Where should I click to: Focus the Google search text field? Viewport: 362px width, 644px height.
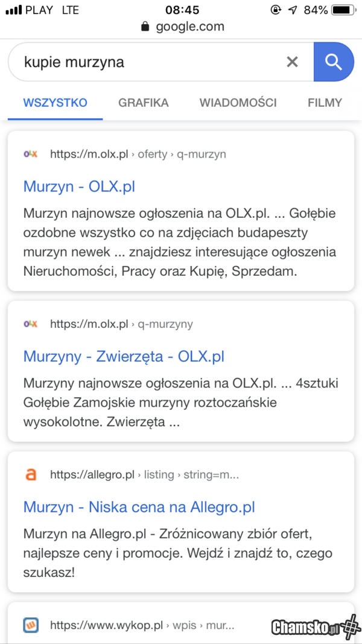(x=145, y=62)
